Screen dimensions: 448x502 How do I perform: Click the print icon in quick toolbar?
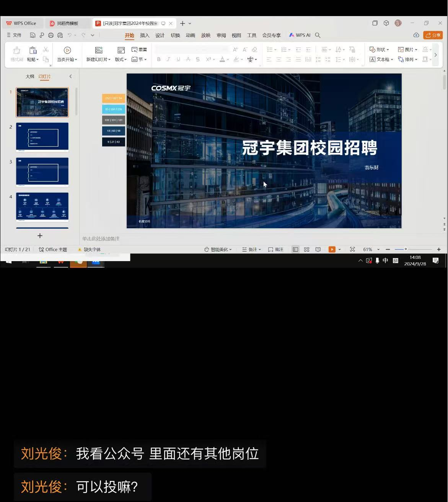click(51, 35)
